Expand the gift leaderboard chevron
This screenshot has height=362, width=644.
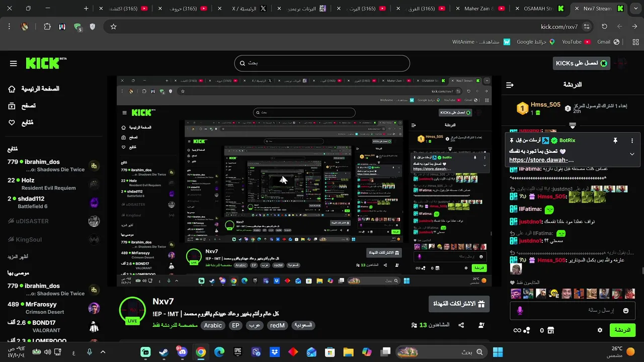click(573, 125)
